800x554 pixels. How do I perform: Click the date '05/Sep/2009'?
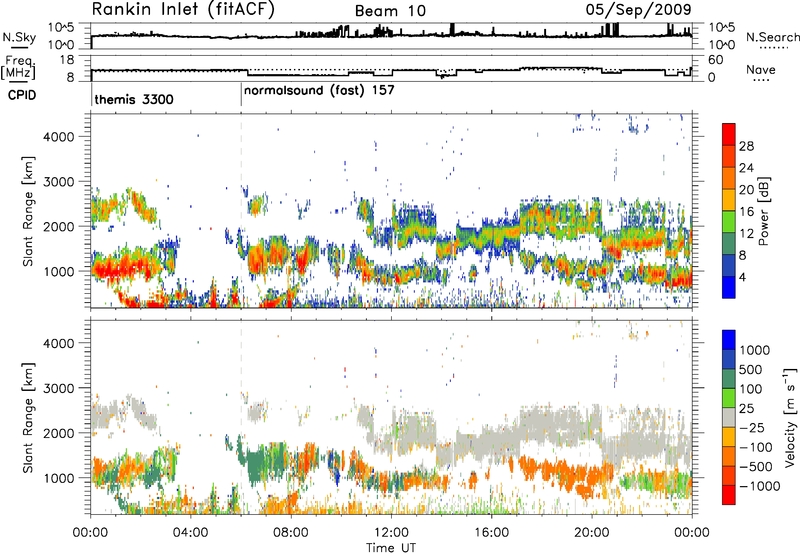coord(638,9)
